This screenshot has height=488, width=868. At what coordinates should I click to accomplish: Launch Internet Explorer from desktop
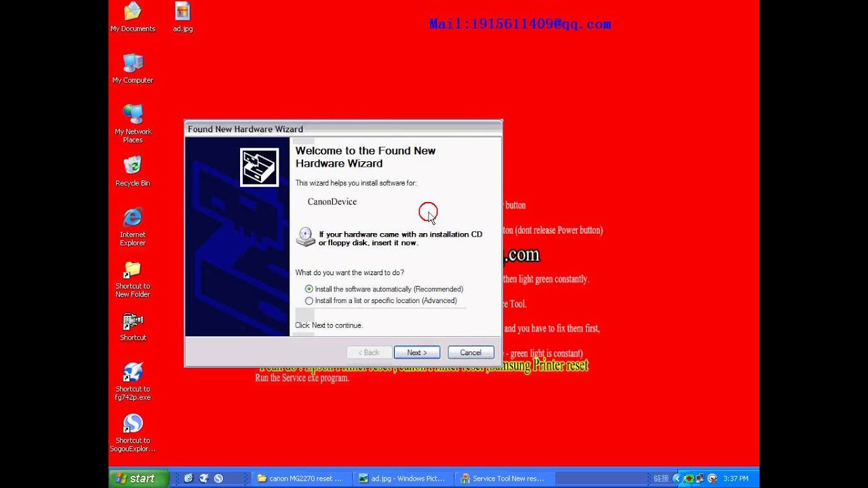point(133,227)
